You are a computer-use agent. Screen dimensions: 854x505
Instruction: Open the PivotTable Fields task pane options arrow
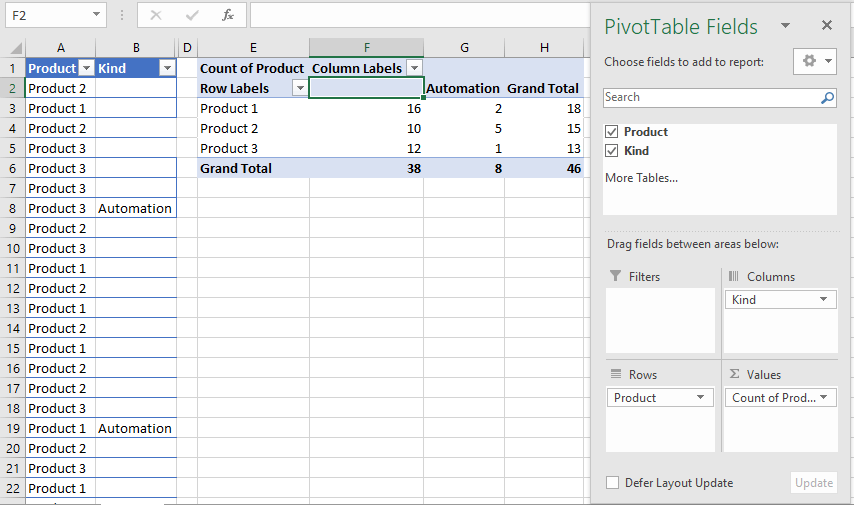tap(785, 25)
